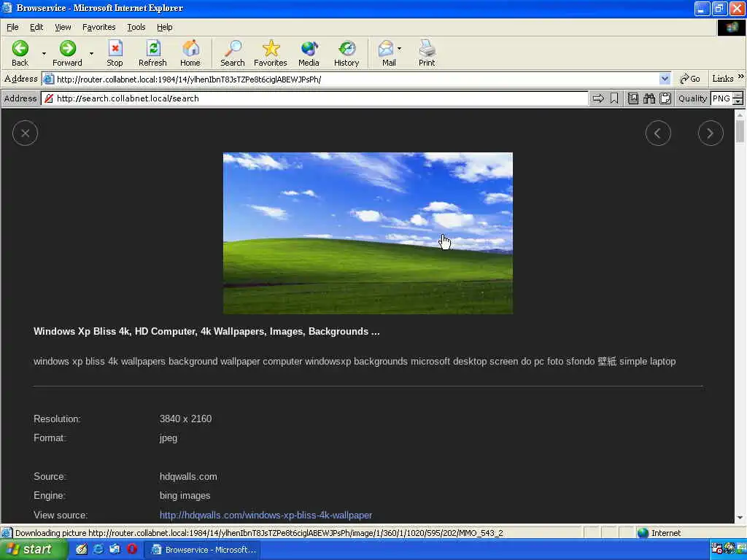Show previous image with left chevron
747x560 pixels.
click(x=658, y=133)
